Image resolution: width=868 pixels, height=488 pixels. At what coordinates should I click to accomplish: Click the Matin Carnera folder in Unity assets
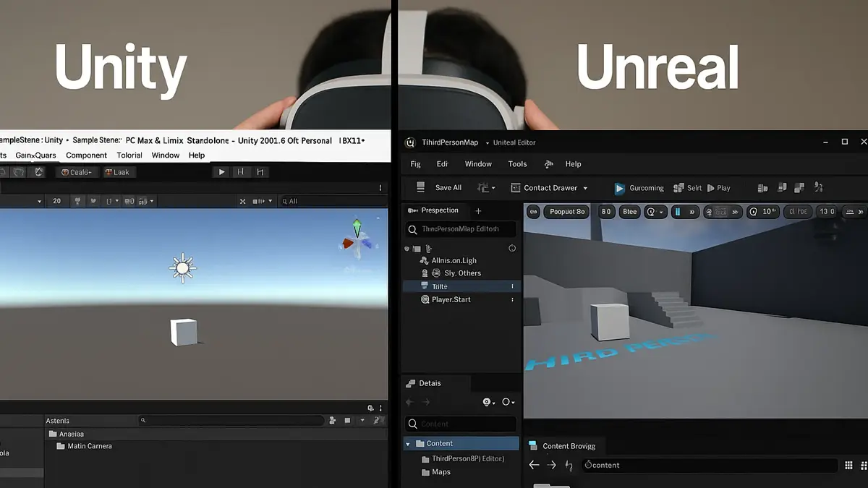tap(83, 446)
